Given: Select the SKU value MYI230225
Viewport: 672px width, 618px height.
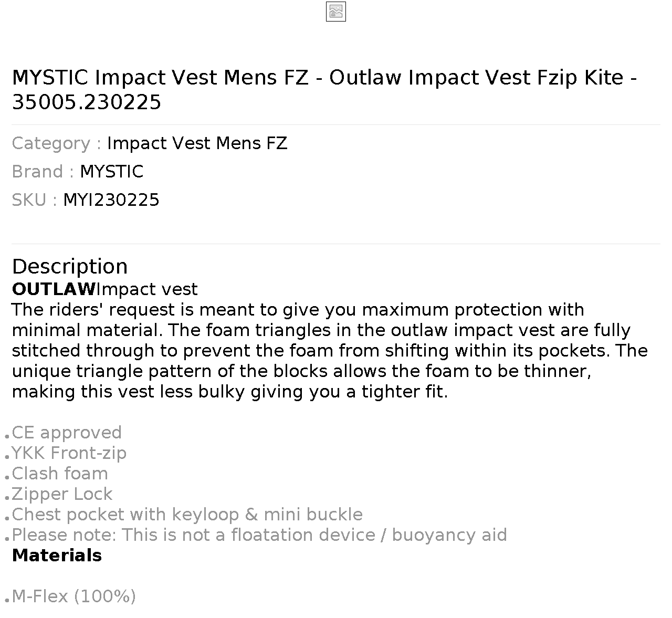Looking at the screenshot, I should 111,200.
